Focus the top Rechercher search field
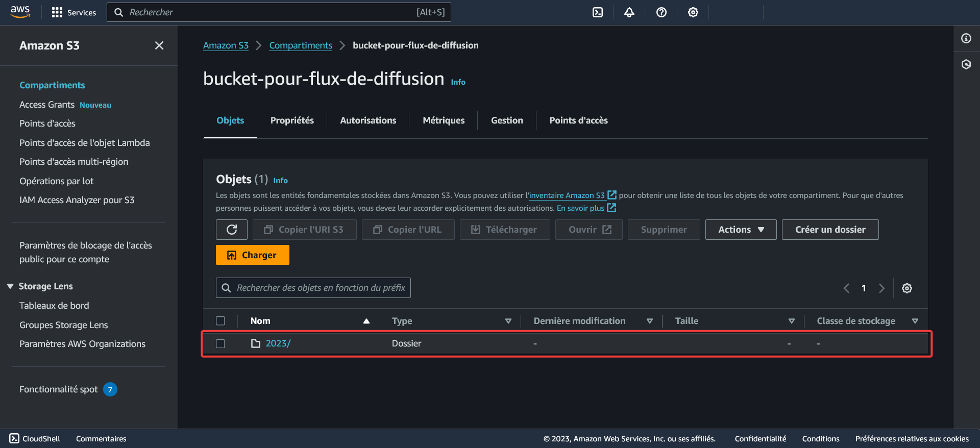The height and width of the screenshot is (448, 980). tap(279, 12)
